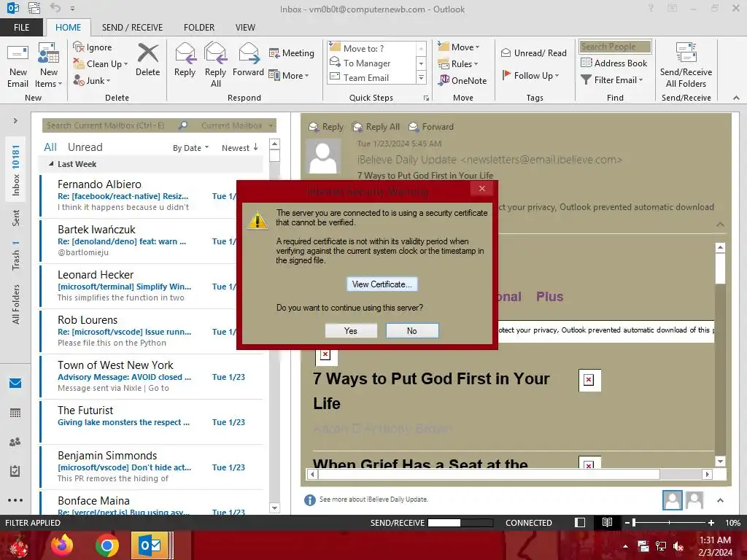The width and height of the screenshot is (747, 560).
Task: Click Reply All in the reading pane
Action: (376, 127)
